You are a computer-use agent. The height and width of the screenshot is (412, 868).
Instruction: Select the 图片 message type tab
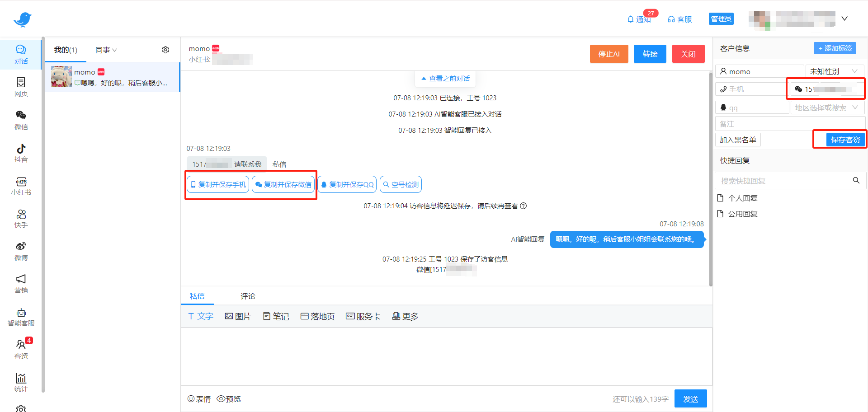[x=238, y=317]
